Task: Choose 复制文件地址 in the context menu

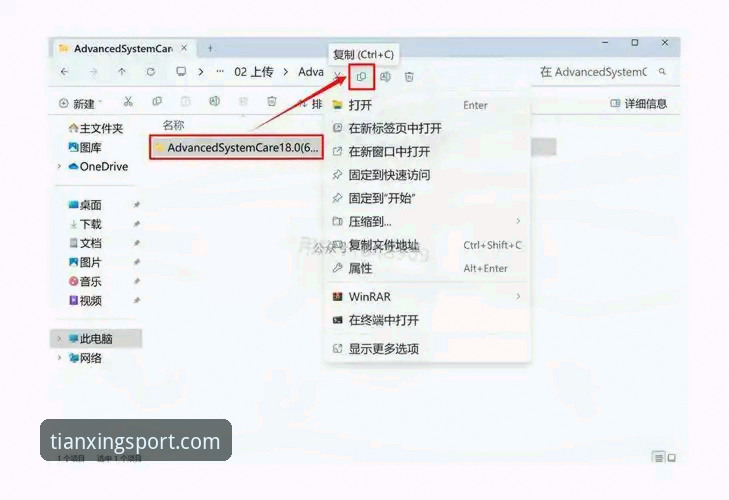Action: [427, 245]
